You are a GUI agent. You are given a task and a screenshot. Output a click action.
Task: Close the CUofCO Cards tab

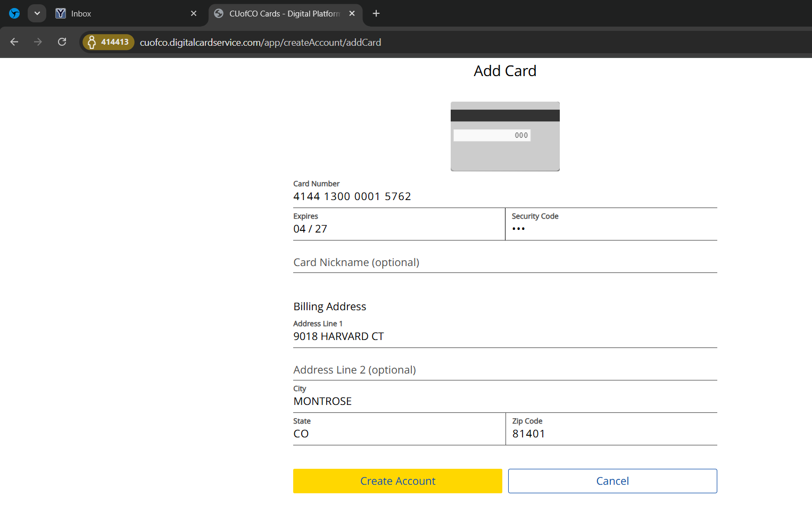(x=352, y=13)
